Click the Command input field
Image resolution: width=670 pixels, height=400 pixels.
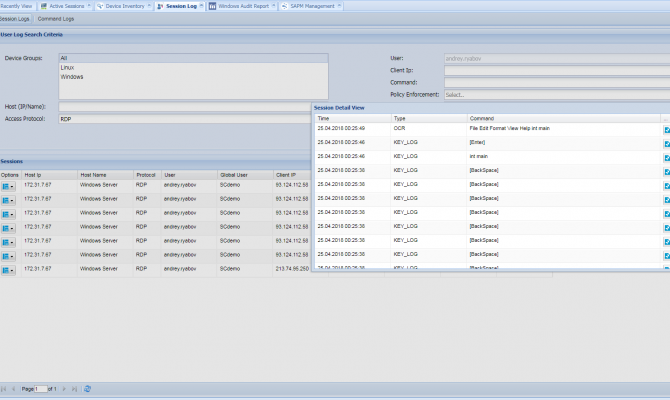557,82
